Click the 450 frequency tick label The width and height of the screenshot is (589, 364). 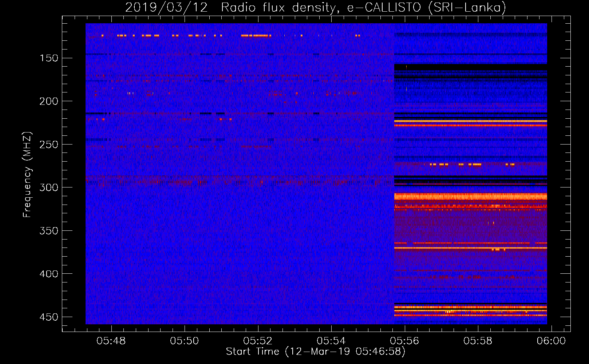point(49,317)
